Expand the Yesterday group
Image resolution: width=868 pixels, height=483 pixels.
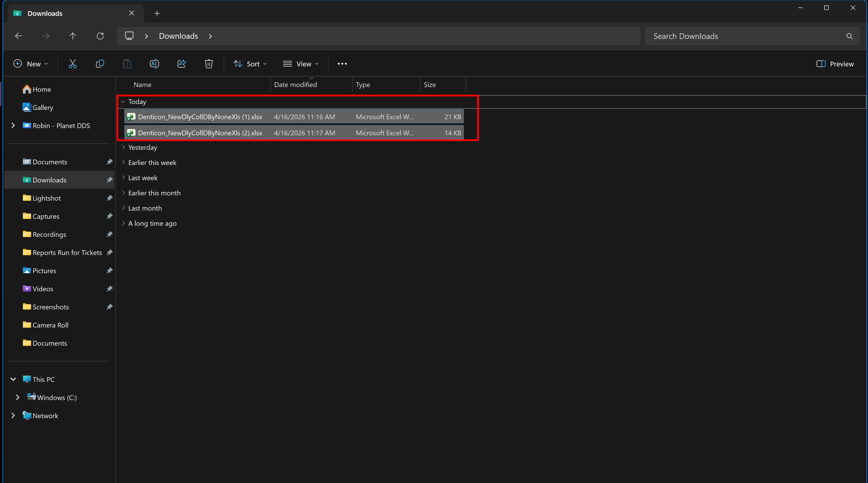(x=123, y=147)
